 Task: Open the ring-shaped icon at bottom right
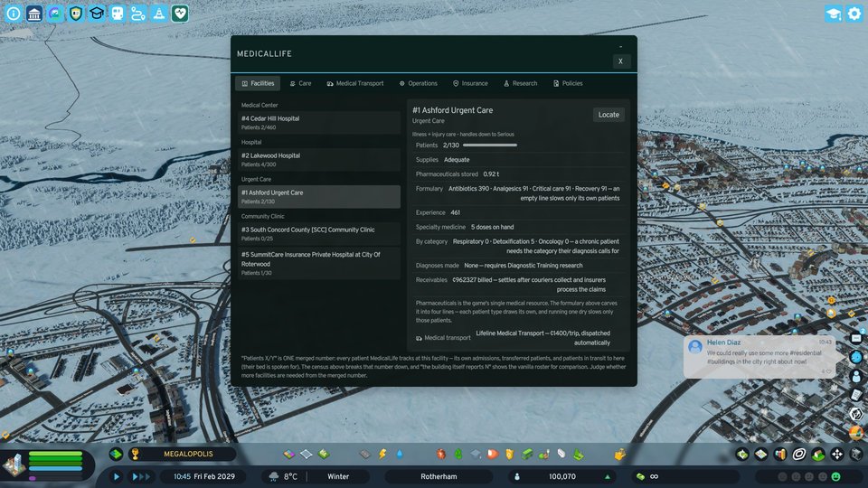[798, 455]
